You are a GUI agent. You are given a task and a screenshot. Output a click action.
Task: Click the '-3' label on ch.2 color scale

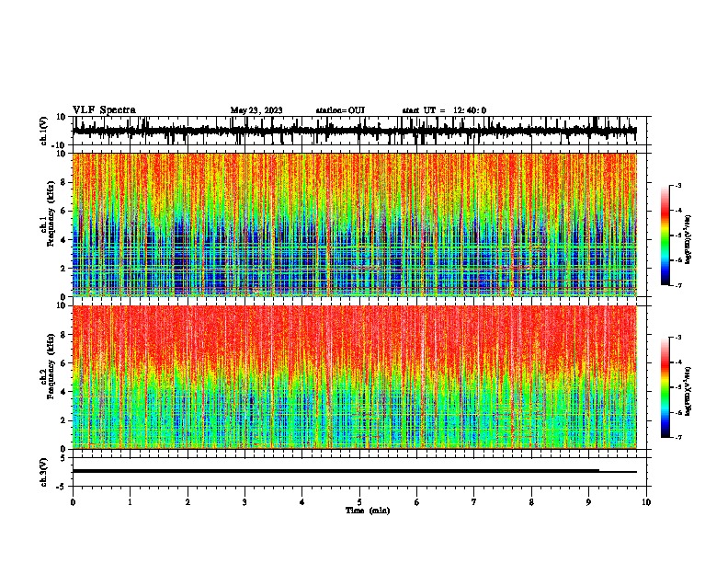(x=677, y=338)
